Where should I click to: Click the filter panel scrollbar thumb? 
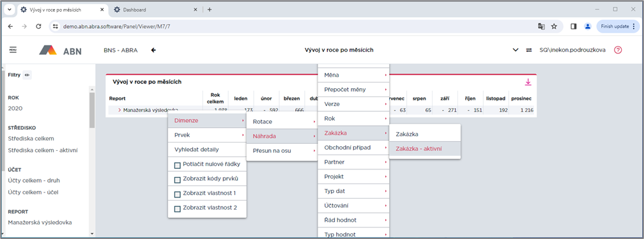[92, 110]
